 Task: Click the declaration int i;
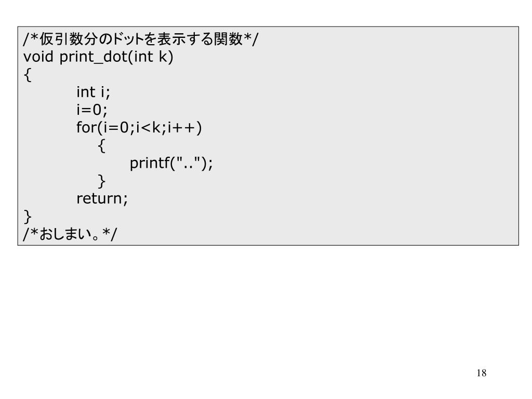94,92
